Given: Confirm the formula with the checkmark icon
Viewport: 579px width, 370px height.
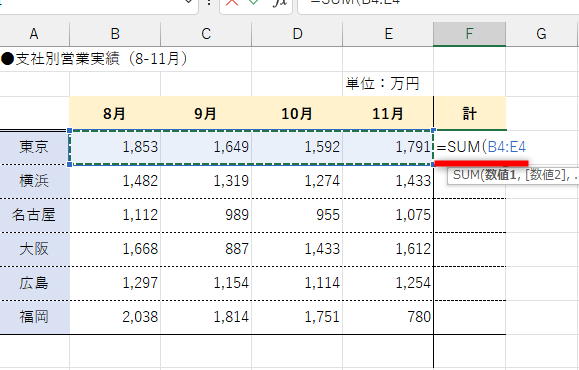Looking at the screenshot, I should [x=253, y=2].
